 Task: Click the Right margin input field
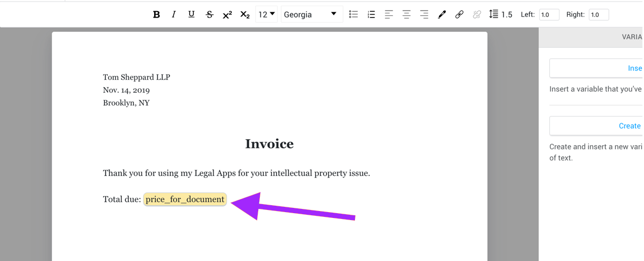click(x=598, y=15)
